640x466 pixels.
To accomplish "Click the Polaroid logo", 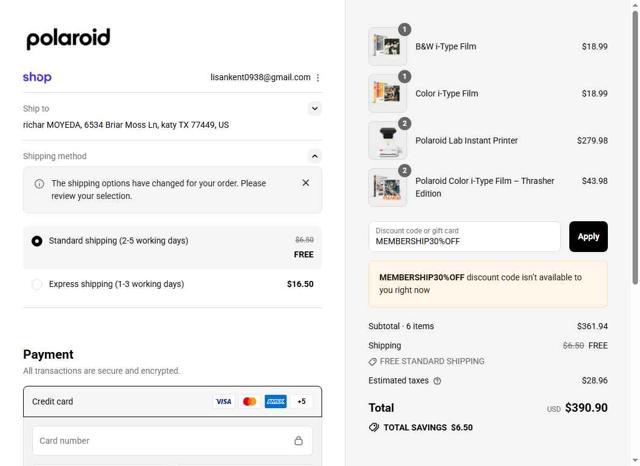I will pyautogui.click(x=68, y=39).
